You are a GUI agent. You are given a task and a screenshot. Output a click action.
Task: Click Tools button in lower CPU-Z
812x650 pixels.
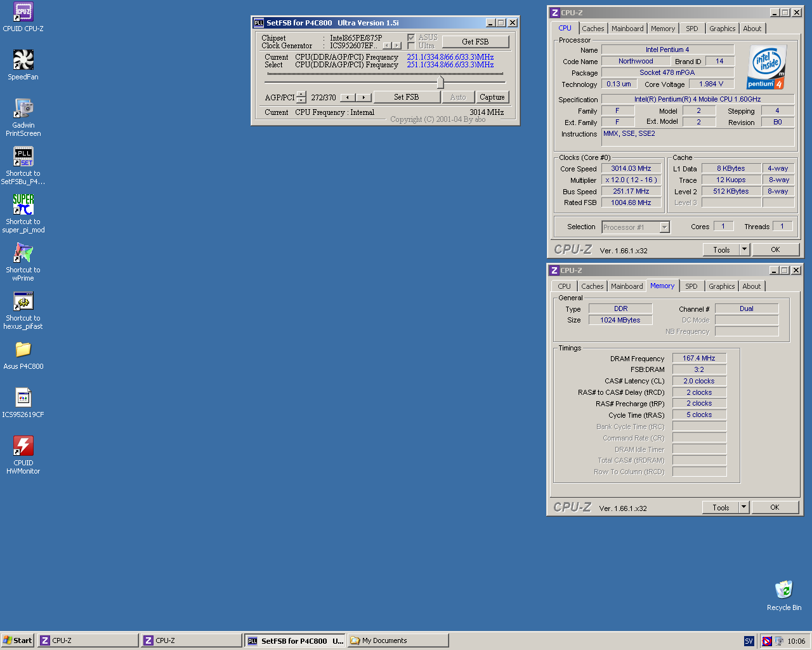(x=721, y=507)
